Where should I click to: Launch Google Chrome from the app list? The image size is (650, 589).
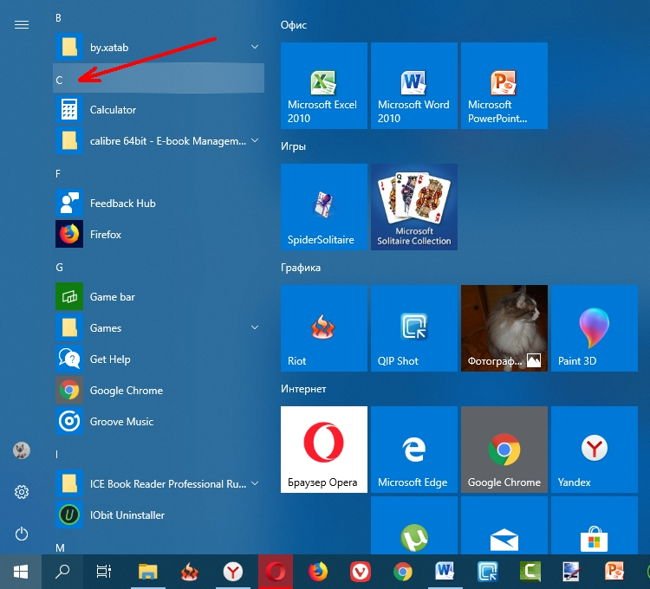pyautogui.click(x=159, y=390)
